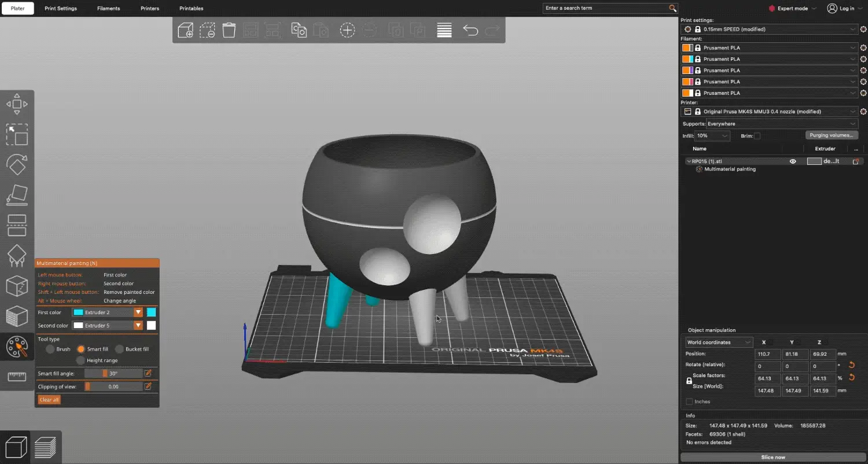
Task: Switch to sliced layers preview view
Action: [45, 447]
